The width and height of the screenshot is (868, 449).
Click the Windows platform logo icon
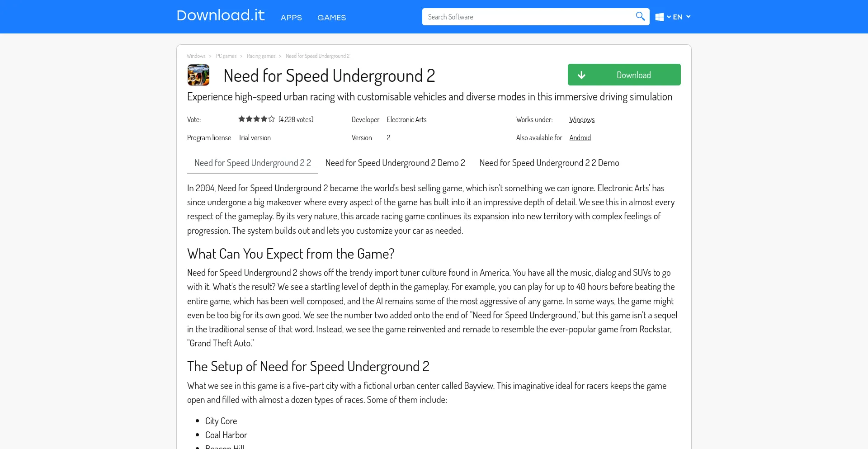[660, 17]
